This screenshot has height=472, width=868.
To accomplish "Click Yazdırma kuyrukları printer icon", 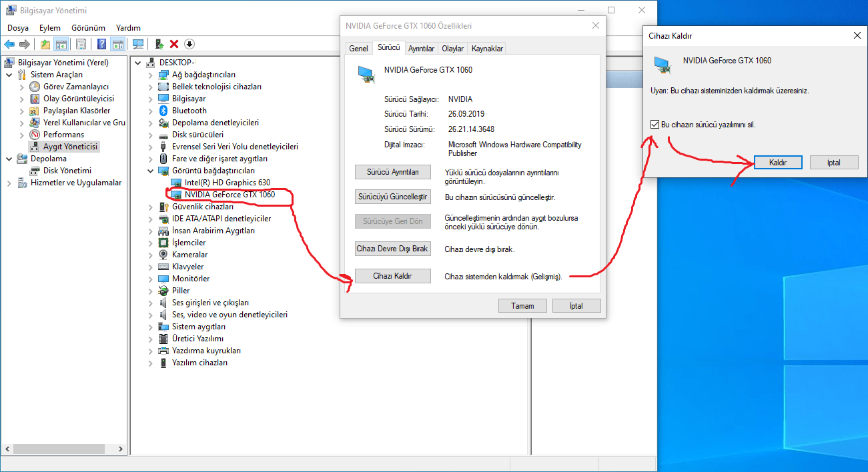I will click(x=163, y=351).
